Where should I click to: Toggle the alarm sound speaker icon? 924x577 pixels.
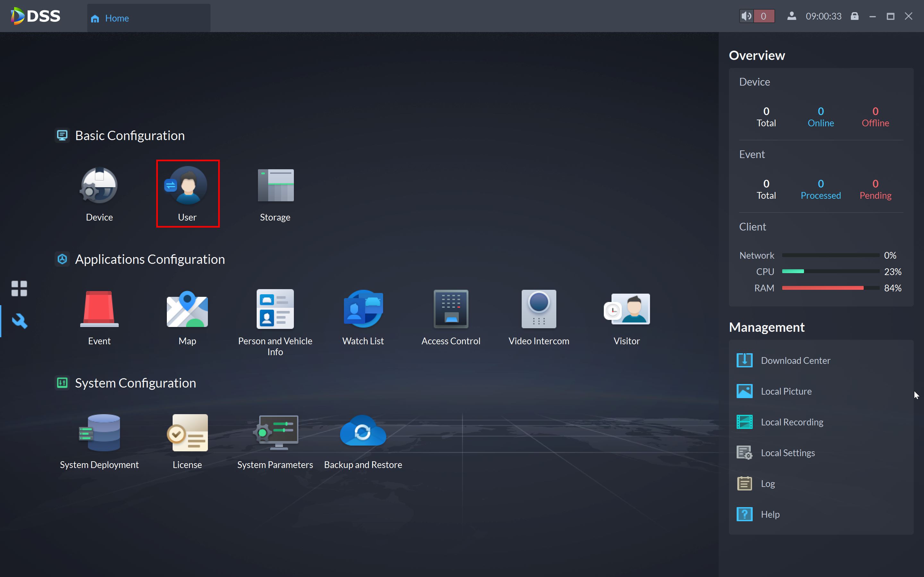pyautogui.click(x=747, y=16)
